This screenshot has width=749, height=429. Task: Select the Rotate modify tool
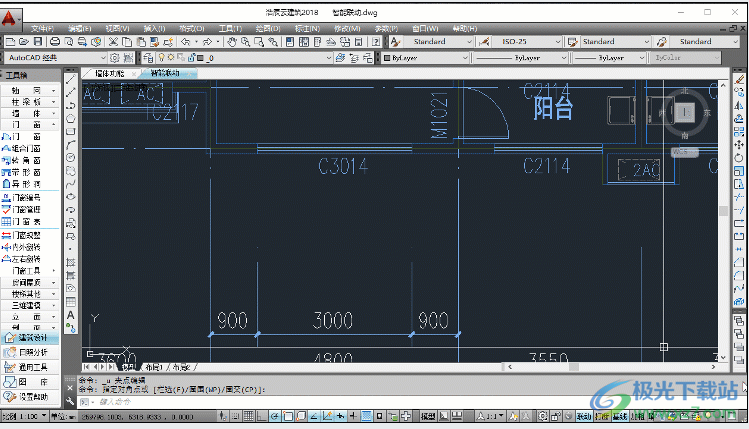[x=739, y=158]
